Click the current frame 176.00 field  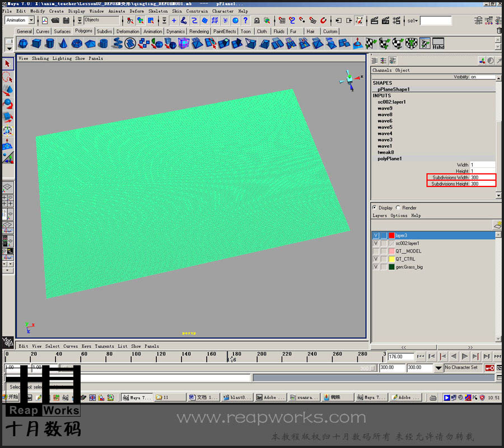coord(400,357)
